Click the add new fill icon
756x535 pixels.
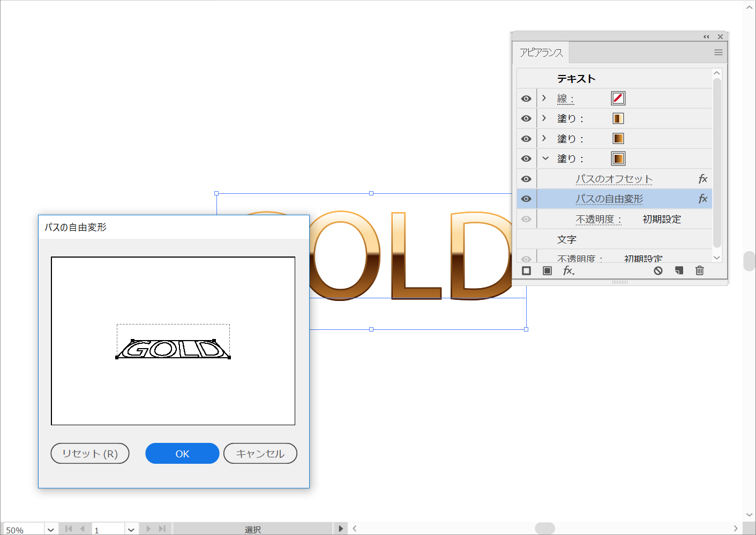pos(547,271)
